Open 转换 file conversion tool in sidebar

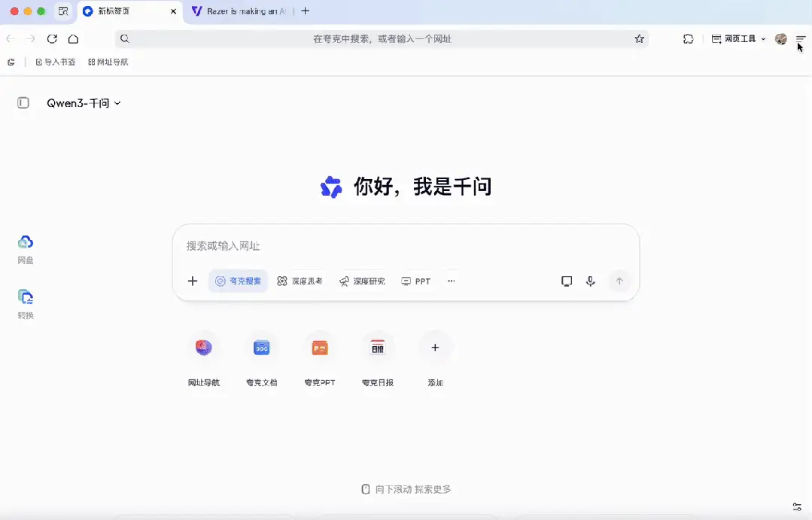point(25,303)
